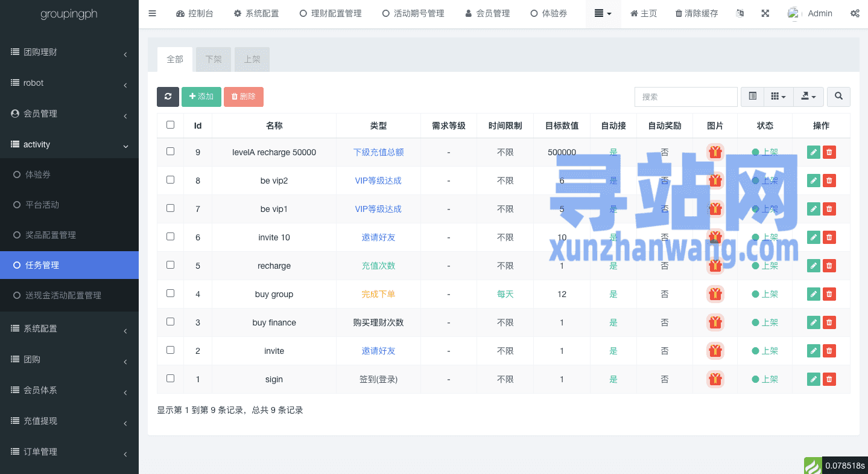This screenshot has height=474, width=868.
Task: Open gift image of buy finance row
Action: point(715,322)
